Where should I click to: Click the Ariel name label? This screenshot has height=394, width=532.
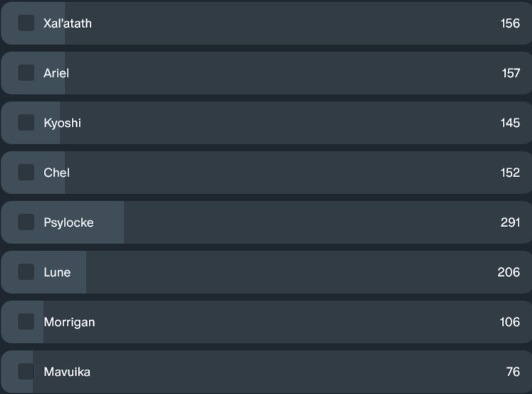click(x=56, y=73)
